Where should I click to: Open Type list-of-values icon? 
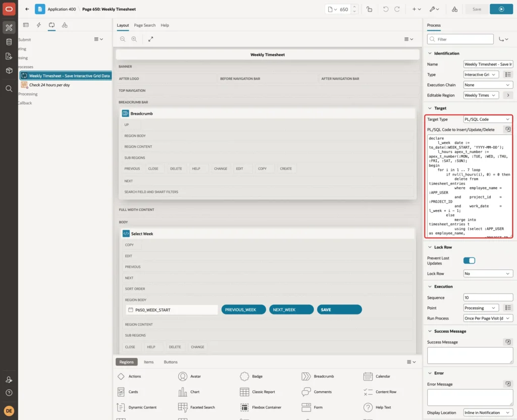(508, 75)
